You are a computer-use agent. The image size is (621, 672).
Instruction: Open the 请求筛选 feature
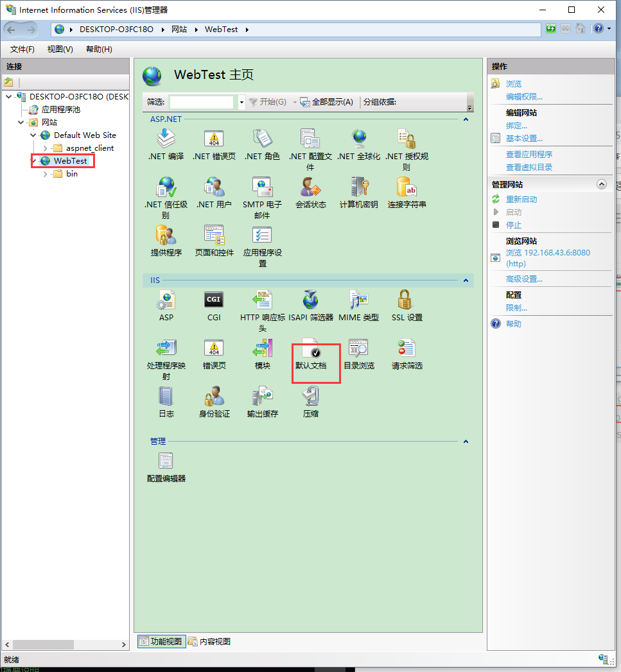tap(407, 354)
